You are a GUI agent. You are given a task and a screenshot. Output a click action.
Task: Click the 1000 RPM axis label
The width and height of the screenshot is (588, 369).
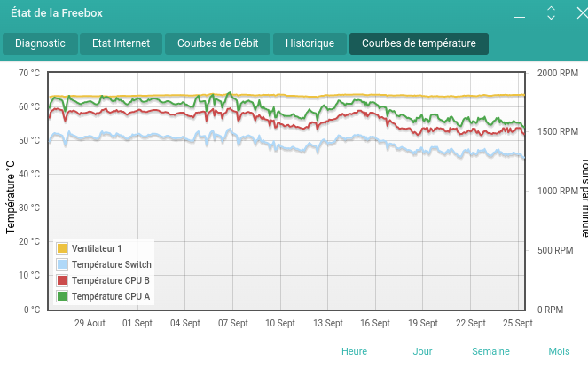tap(558, 192)
